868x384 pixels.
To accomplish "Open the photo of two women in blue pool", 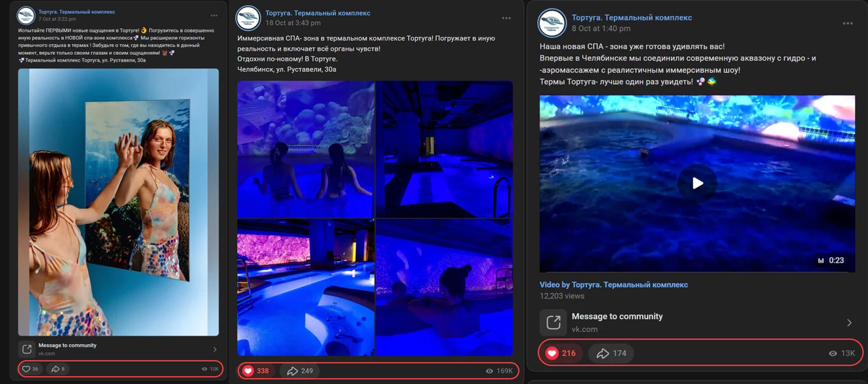I will (306, 149).
